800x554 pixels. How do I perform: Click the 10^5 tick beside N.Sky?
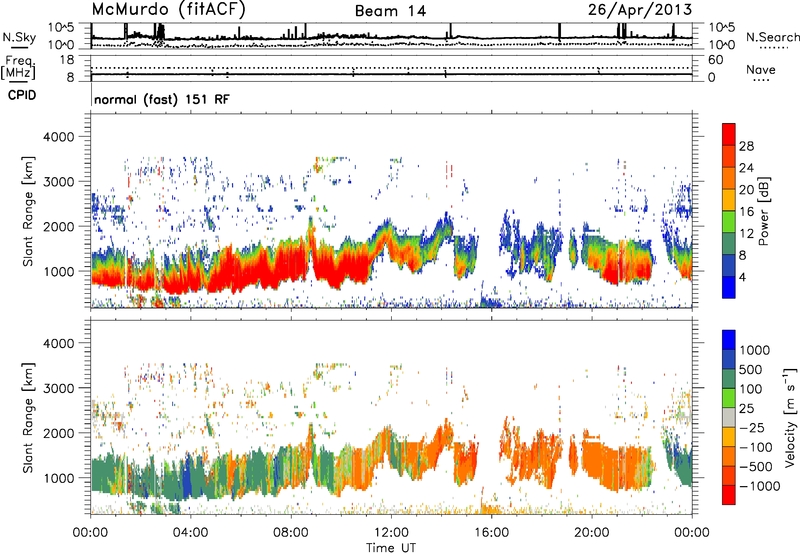click(x=61, y=28)
